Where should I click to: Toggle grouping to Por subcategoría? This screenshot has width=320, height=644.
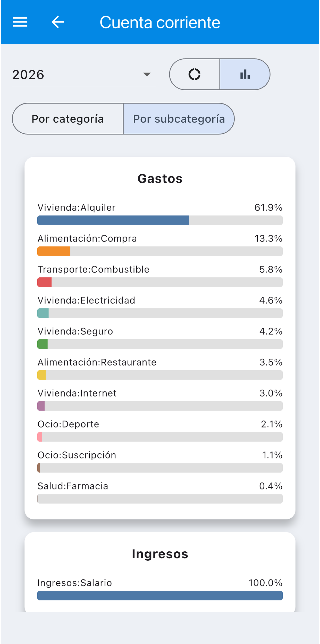click(x=179, y=119)
